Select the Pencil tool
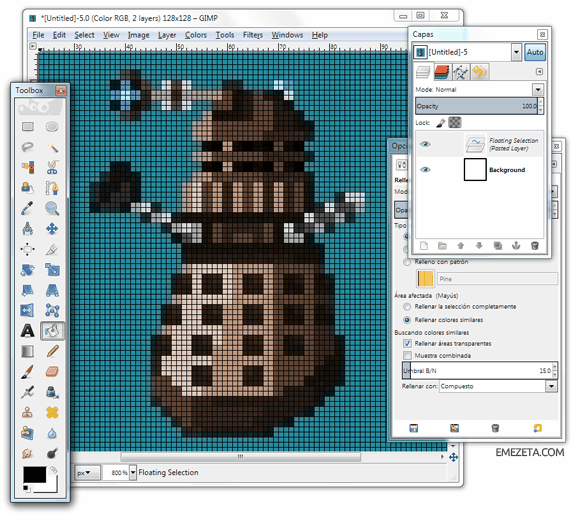 [52, 351]
